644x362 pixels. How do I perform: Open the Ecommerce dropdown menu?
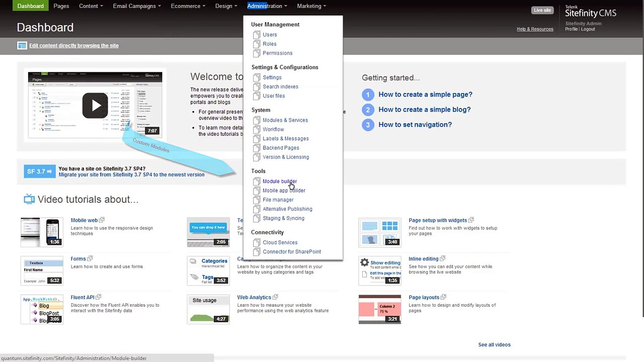point(188,6)
